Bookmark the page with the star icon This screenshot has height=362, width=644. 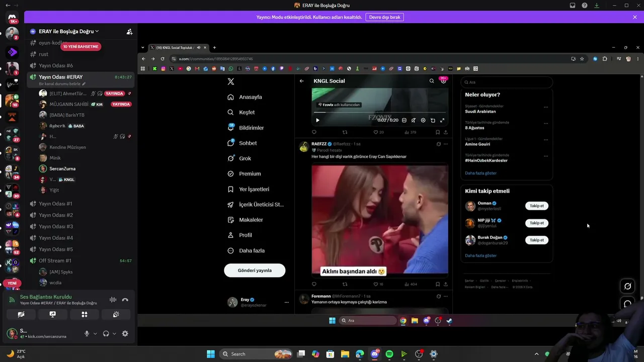tap(582, 59)
